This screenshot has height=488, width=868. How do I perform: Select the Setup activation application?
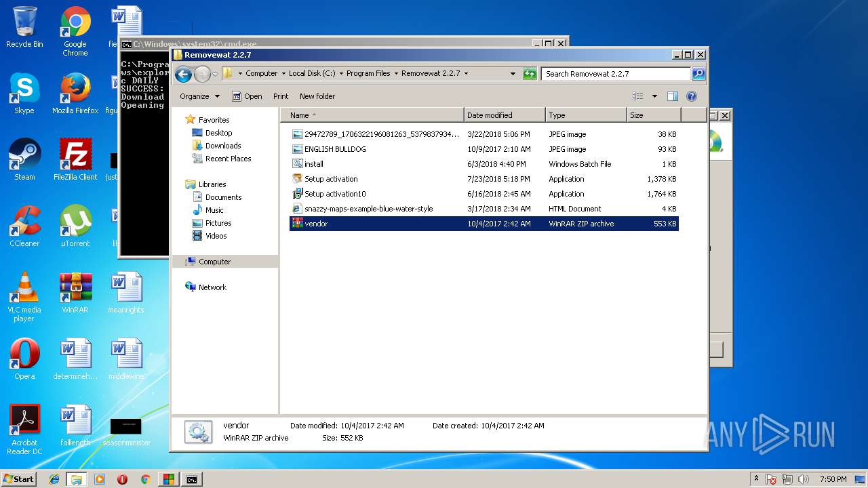point(484,179)
